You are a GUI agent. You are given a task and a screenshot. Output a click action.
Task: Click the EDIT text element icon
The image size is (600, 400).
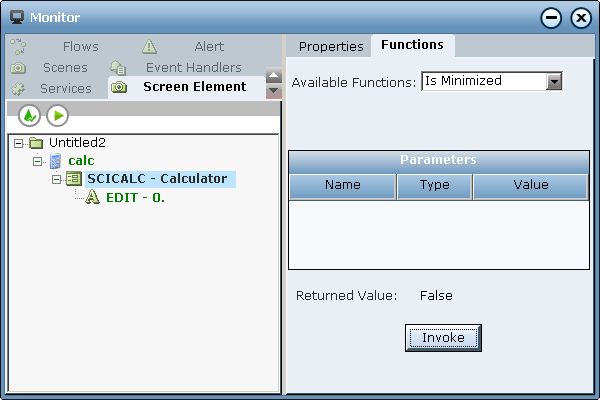pos(93,197)
